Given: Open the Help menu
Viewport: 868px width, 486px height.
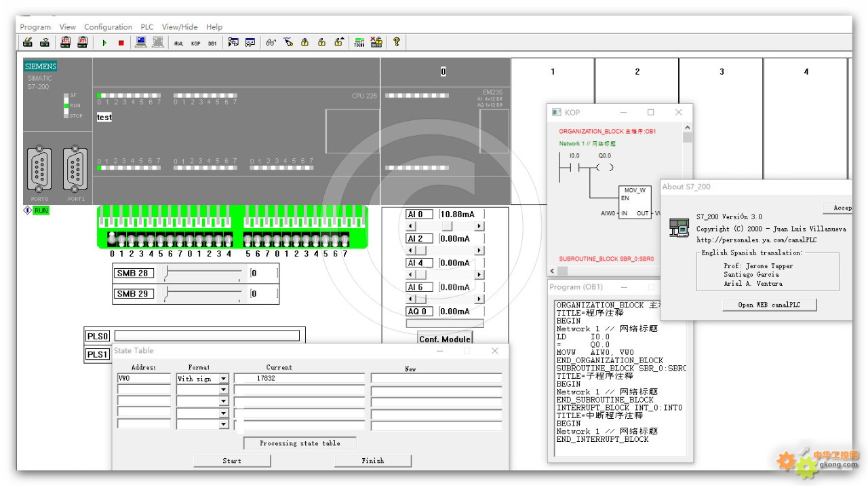Looking at the screenshot, I should point(214,27).
